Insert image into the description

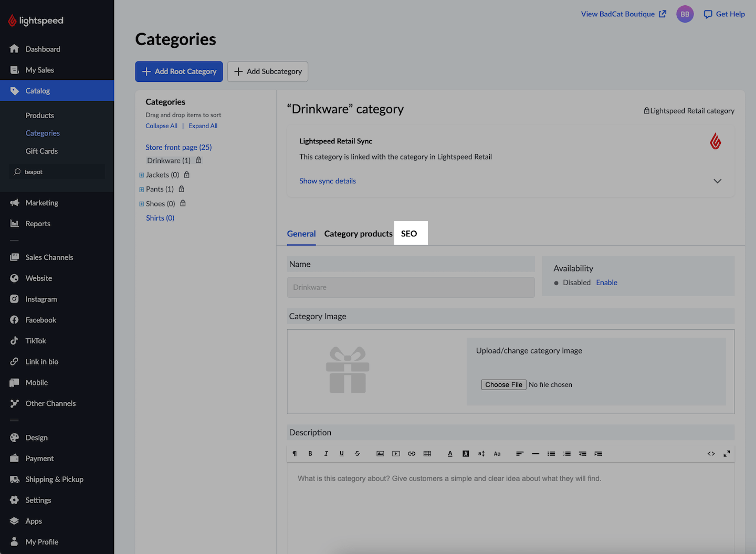pyautogui.click(x=380, y=454)
